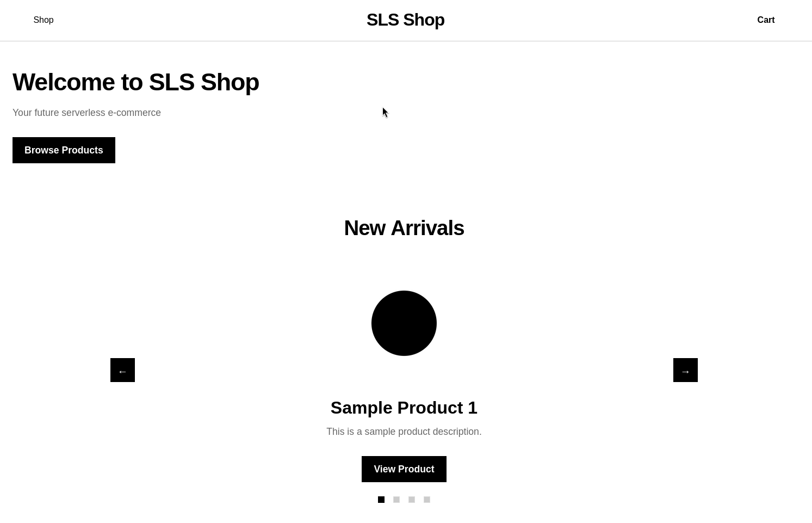Jump to the second slide via its dot
812x523 pixels.
point(396,500)
